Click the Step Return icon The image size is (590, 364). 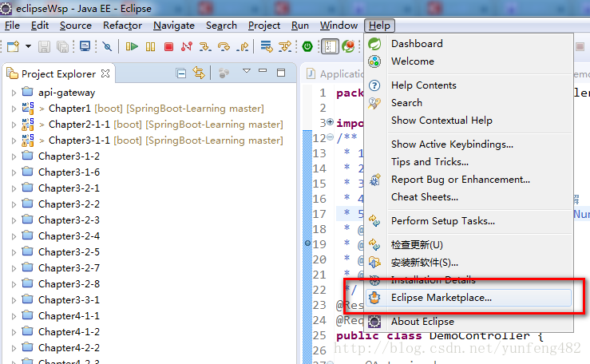pos(243,46)
